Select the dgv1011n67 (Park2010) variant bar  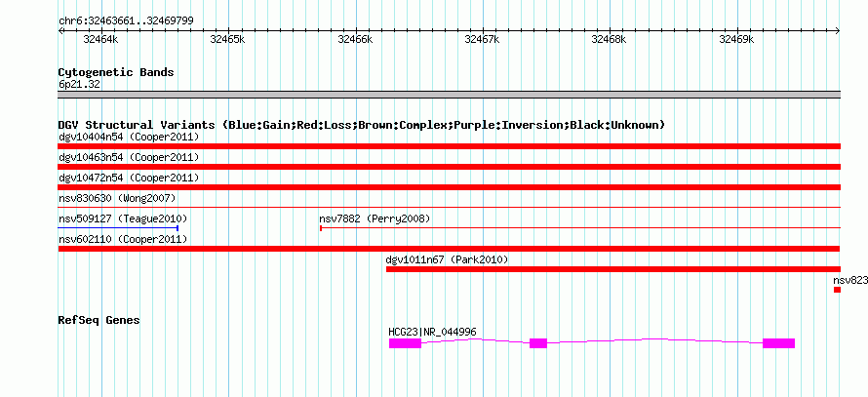pyautogui.click(x=612, y=269)
